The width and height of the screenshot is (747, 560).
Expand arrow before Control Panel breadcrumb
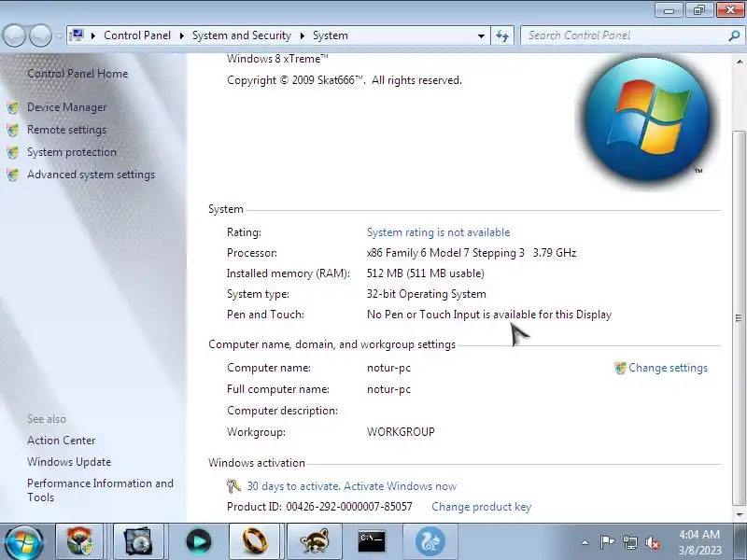(x=93, y=35)
